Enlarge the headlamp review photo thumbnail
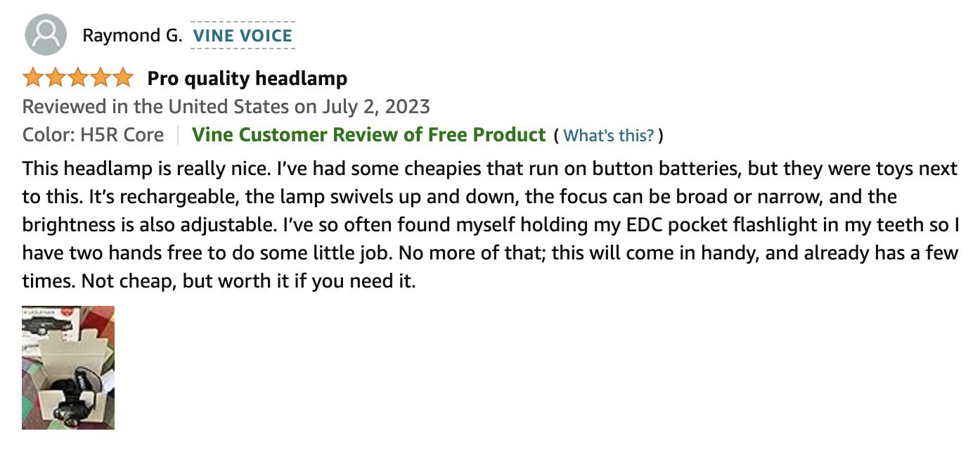Image resolution: width=980 pixels, height=450 pixels. click(68, 367)
